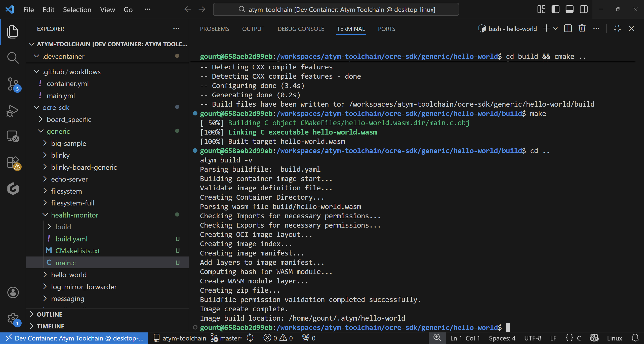Open the Extensions view
Viewport: 644px width, 344px height.
pyautogui.click(x=13, y=162)
